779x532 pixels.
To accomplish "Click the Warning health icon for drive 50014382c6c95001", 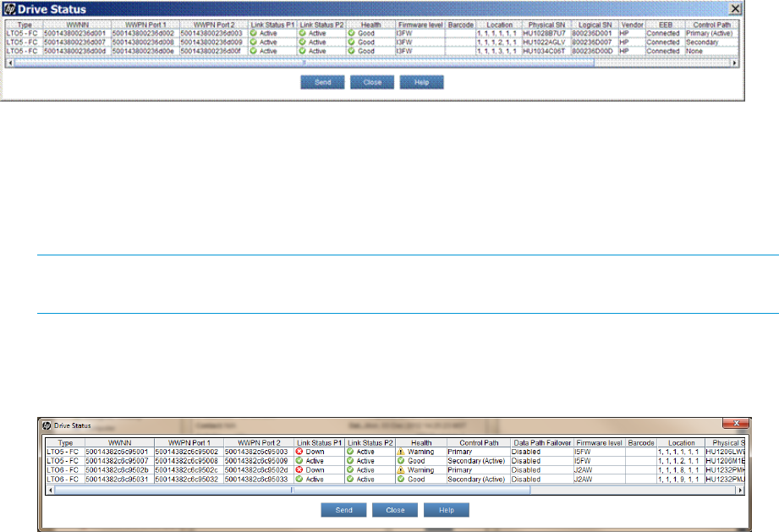I will click(x=402, y=452).
